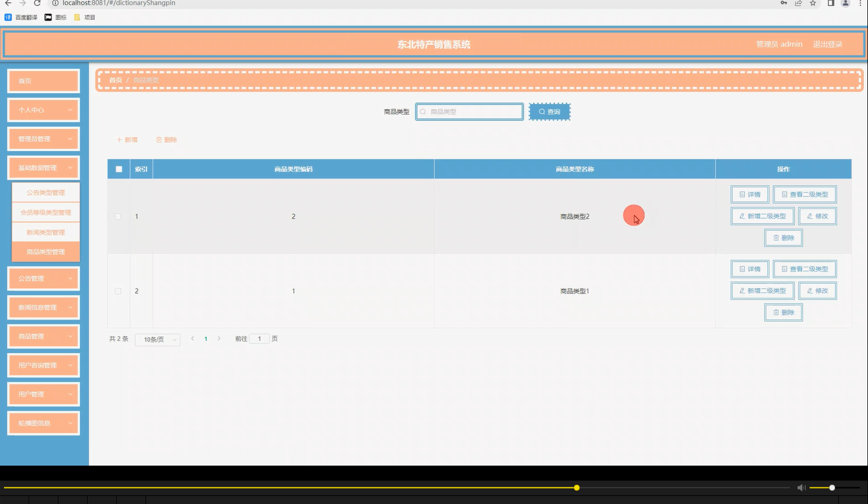Open the browser profile avatar
This screenshot has height=504, width=868.
[845, 3]
